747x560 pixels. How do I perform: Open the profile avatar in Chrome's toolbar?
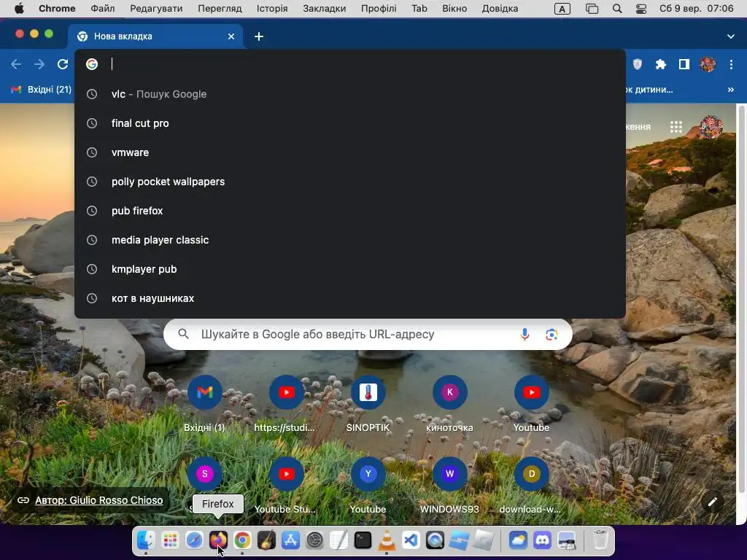pyautogui.click(x=708, y=64)
